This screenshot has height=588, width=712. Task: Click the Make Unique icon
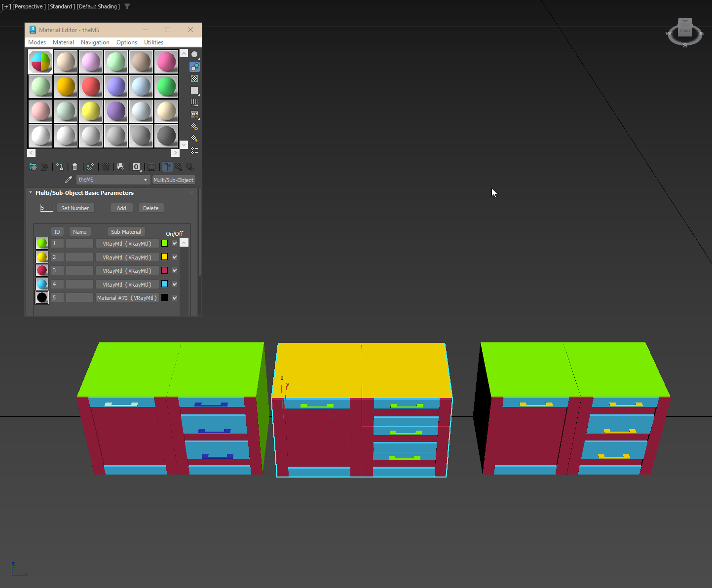pos(106,167)
